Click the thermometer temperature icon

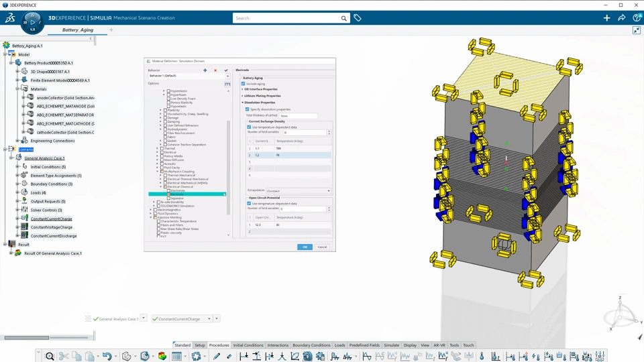click(482, 356)
